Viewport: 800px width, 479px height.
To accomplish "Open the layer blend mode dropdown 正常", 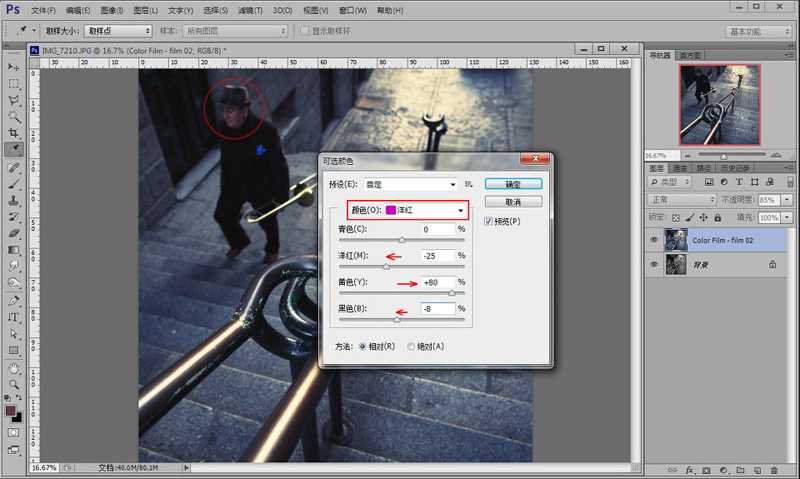I will coord(684,199).
